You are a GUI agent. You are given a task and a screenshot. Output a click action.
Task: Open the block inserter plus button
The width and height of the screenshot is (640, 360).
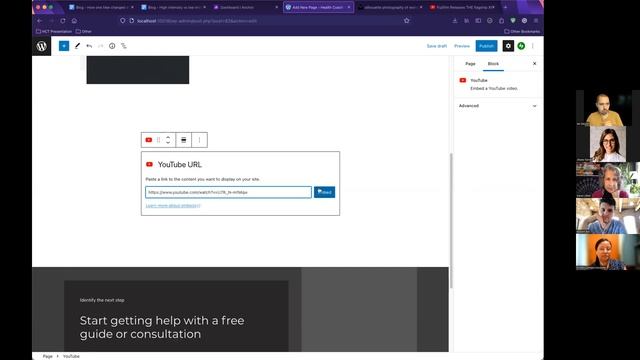click(x=64, y=46)
